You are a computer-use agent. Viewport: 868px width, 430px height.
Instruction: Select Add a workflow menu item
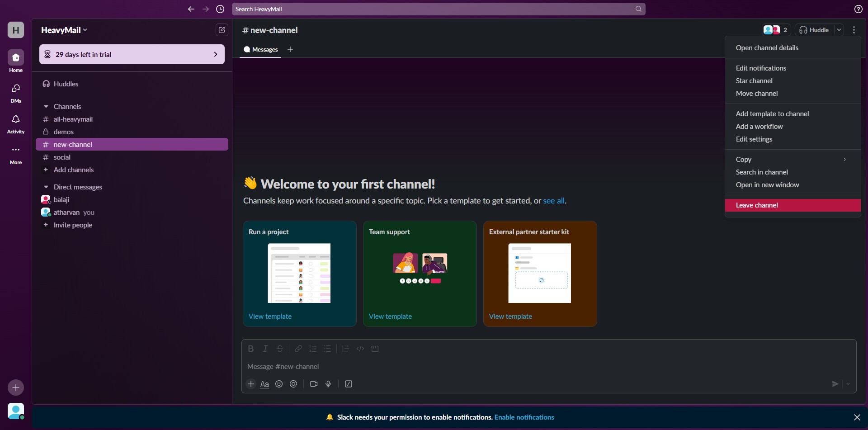[793, 127]
